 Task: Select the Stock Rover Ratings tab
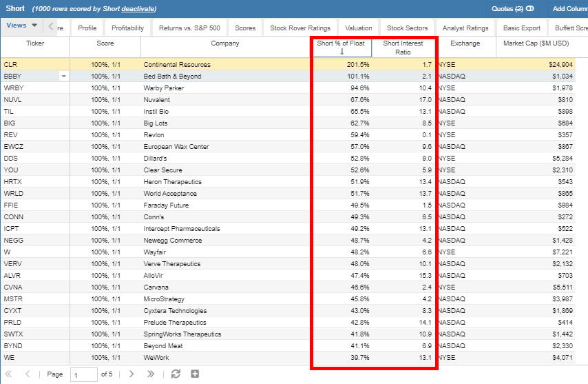click(300, 28)
